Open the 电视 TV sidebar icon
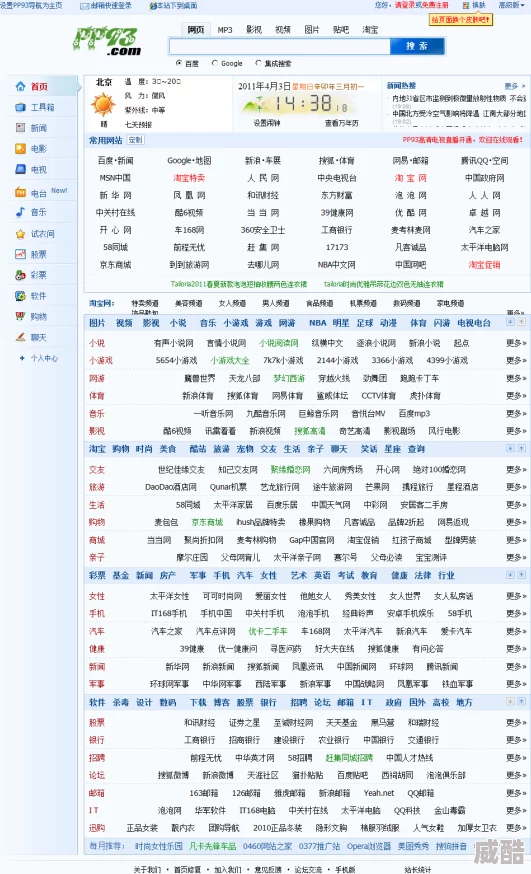This screenshot has width=531, height=874. click(21, 169)
